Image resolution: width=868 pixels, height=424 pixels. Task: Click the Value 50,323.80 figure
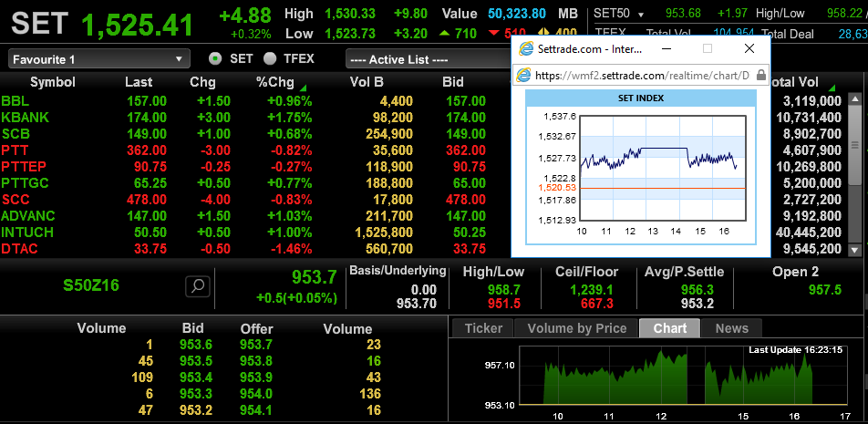coord(517,14)
